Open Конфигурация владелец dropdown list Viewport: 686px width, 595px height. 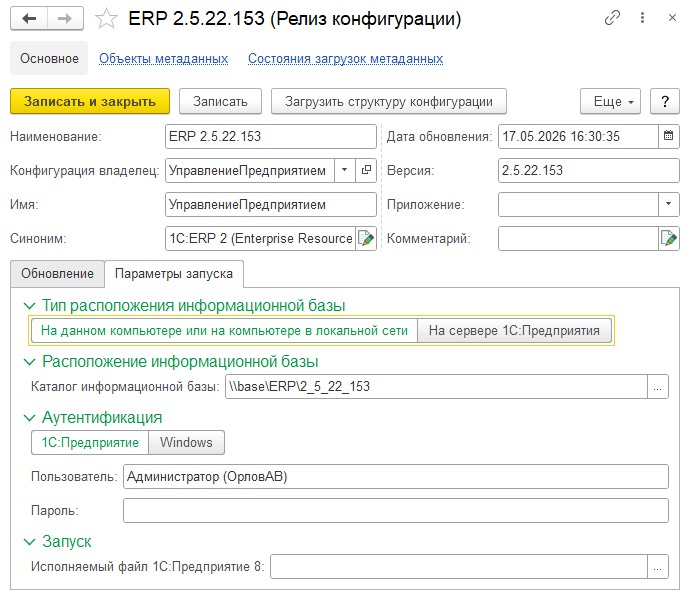click(345, 170)
